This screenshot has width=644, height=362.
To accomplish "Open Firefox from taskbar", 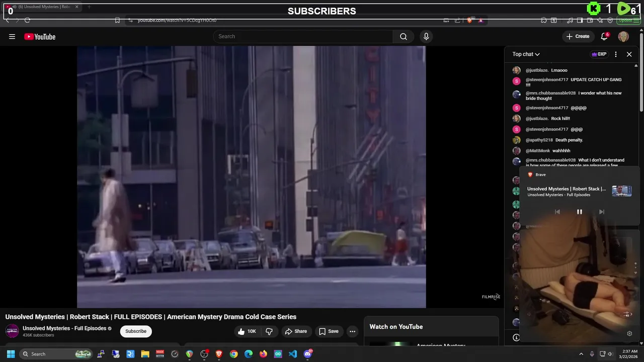I will click(263, 354).
